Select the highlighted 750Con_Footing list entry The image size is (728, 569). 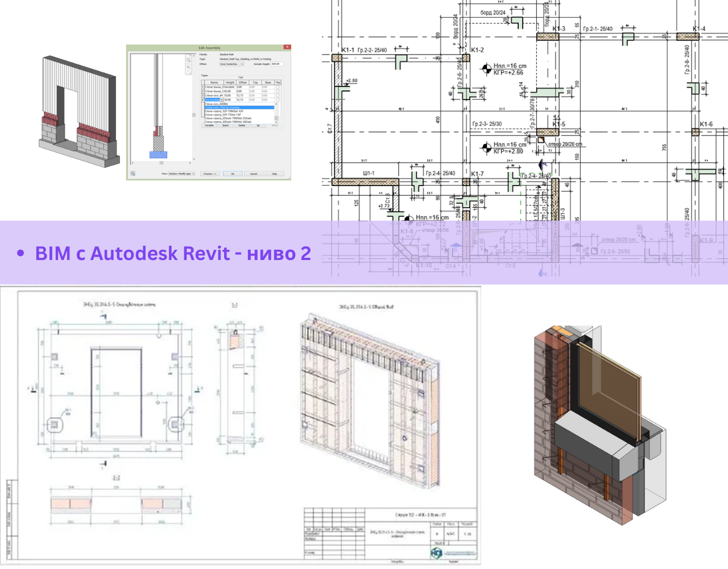(239, 108)
